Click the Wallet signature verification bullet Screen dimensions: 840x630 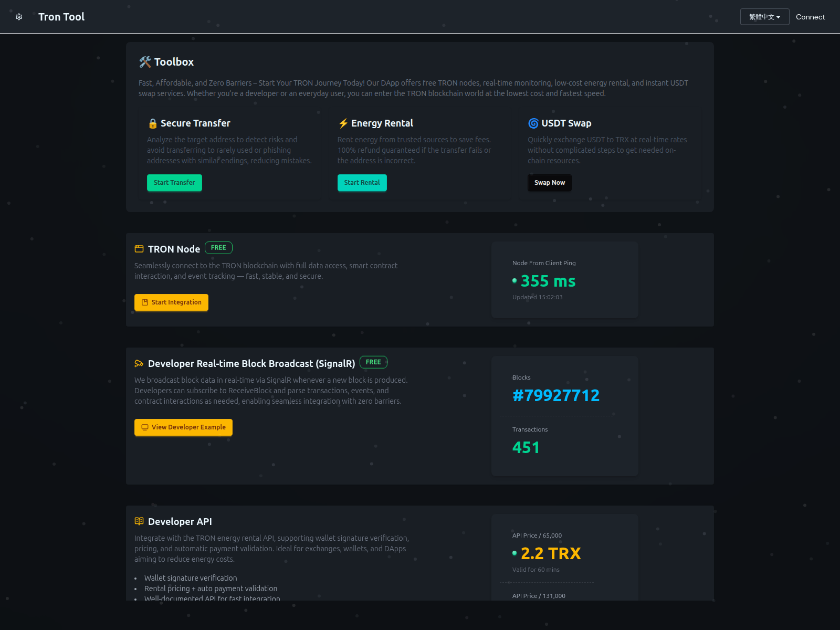191,578
